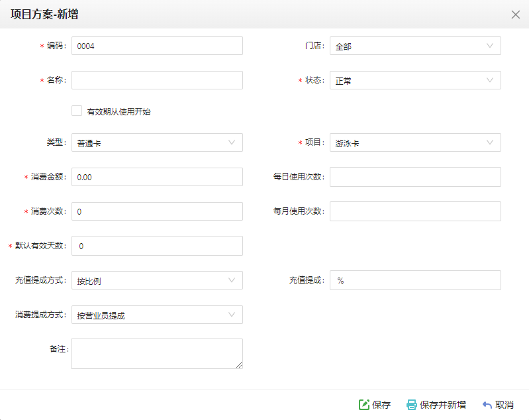Click the 每日使用次数 input field

point(415,177)
